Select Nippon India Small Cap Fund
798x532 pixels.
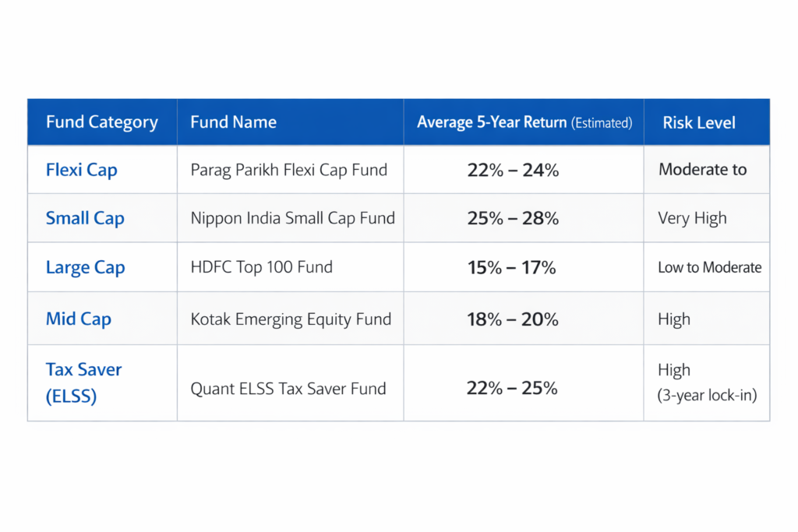click(292, 218)
